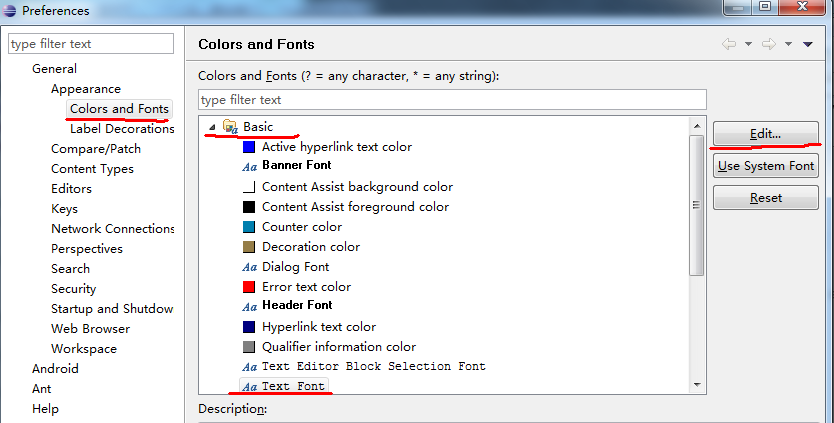
Task: Select Label Decorations in the tree
Action: click(x=122, y=129)
